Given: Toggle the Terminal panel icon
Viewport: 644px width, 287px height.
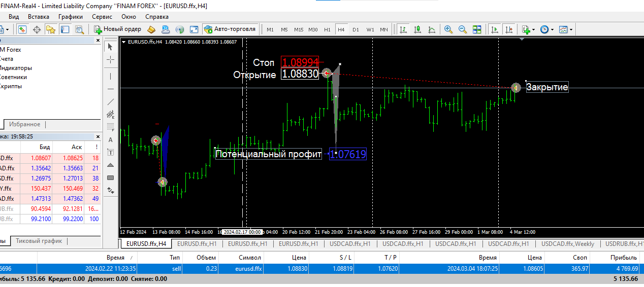Looking at the screenshot, I should pyautogui.click(x=65, y=29).
